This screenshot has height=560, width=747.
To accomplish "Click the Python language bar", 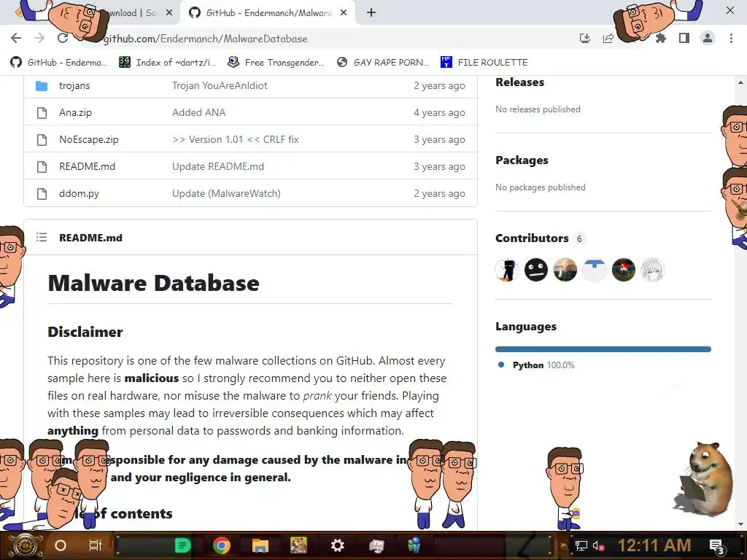I will pyautogui.click(x=603, y=349).
